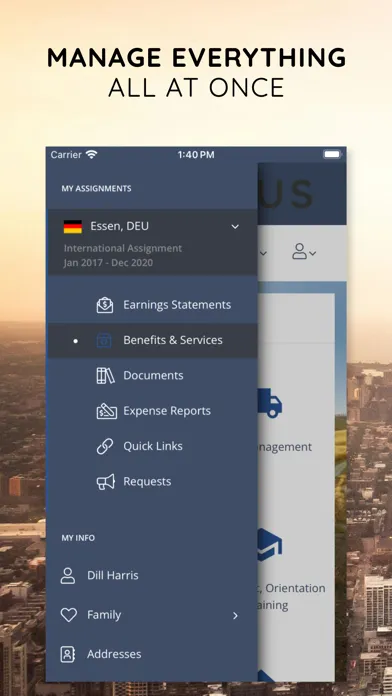
Task: Open the Dill Harris profile entry
Action: pyautogui.click(x=152, y=575)
